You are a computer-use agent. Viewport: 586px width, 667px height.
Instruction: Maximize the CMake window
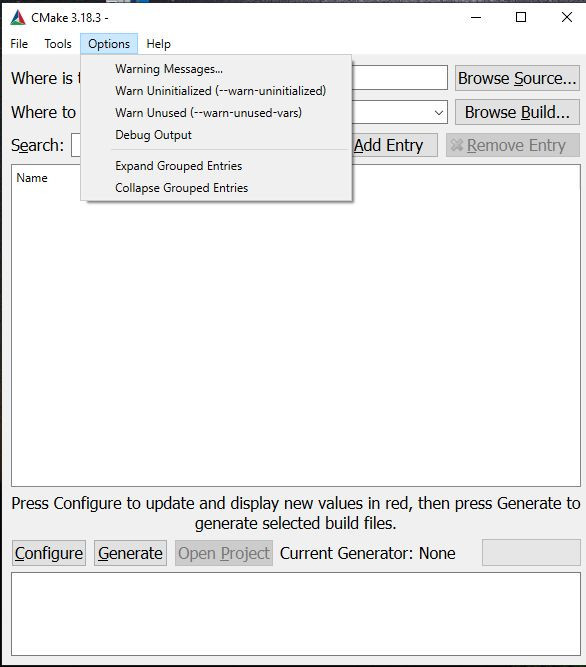tap(521, 17)
